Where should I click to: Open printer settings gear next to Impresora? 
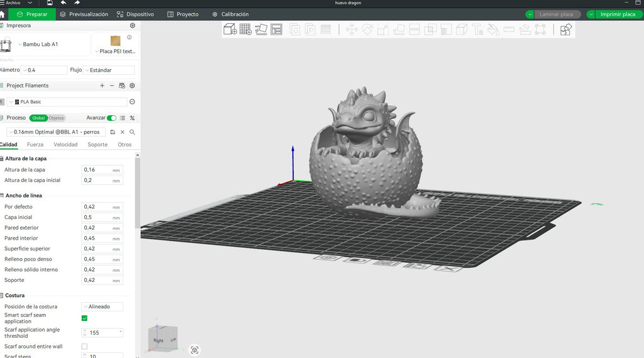pos(132,26)
